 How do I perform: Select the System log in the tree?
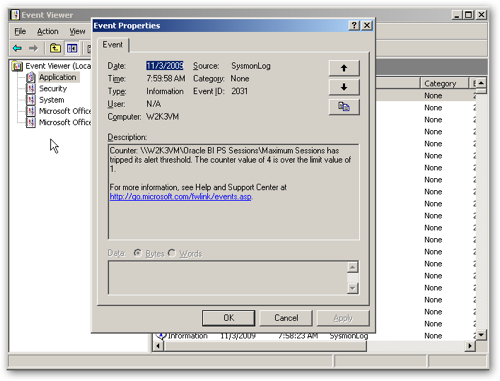pos(52,100)
